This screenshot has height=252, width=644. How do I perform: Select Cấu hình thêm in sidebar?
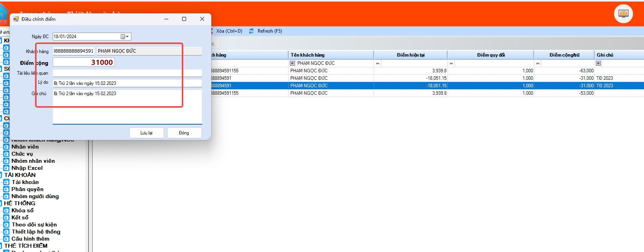pyautogui.click(x=30, y=239)
